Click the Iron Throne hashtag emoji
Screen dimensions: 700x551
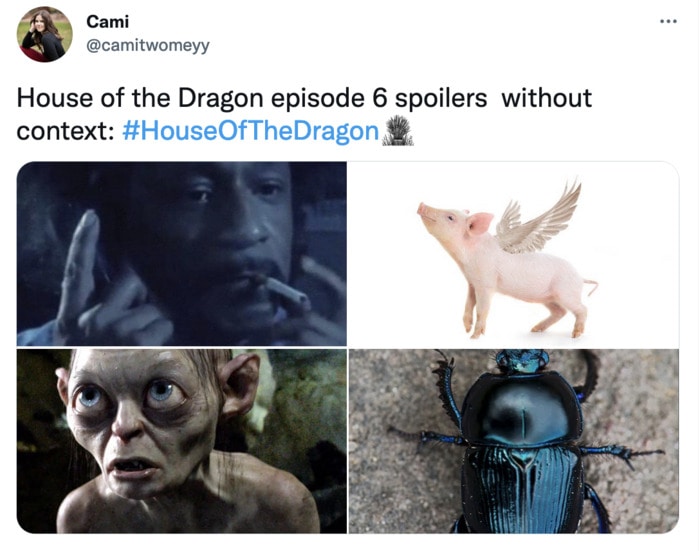398,131
